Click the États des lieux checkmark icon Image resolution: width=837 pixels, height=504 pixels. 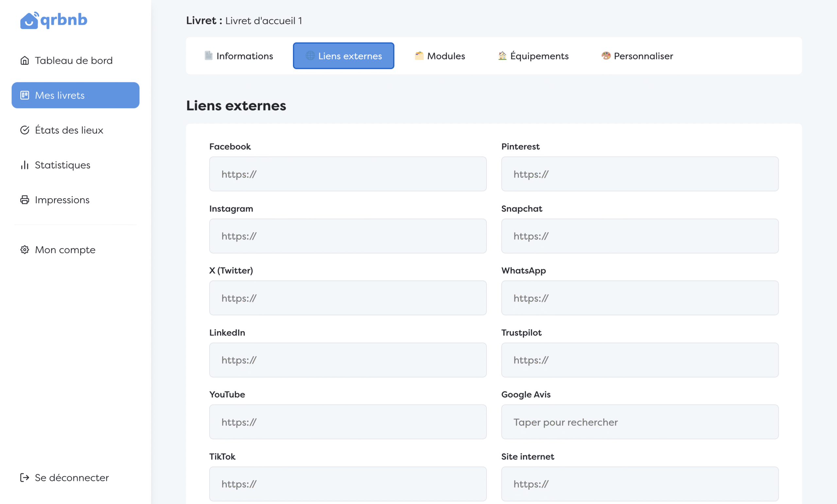point(25,130)
